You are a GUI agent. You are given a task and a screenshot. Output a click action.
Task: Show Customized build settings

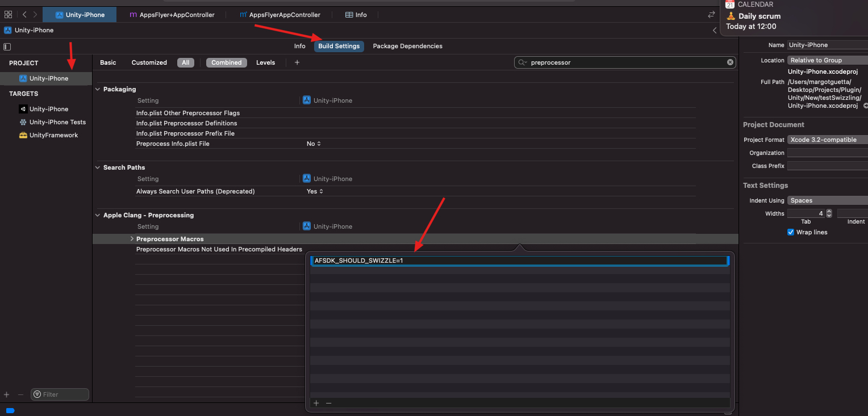click(x=149, y=62)
